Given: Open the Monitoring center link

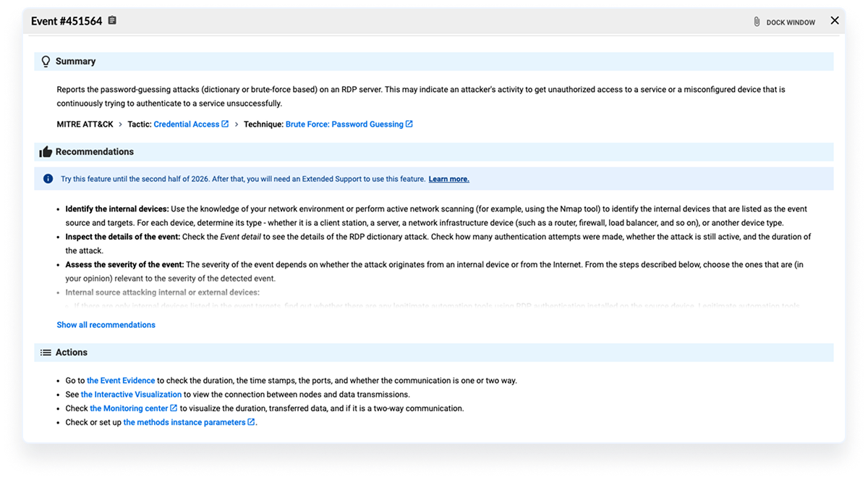Looking at the screenshot, I should [129, 408].
